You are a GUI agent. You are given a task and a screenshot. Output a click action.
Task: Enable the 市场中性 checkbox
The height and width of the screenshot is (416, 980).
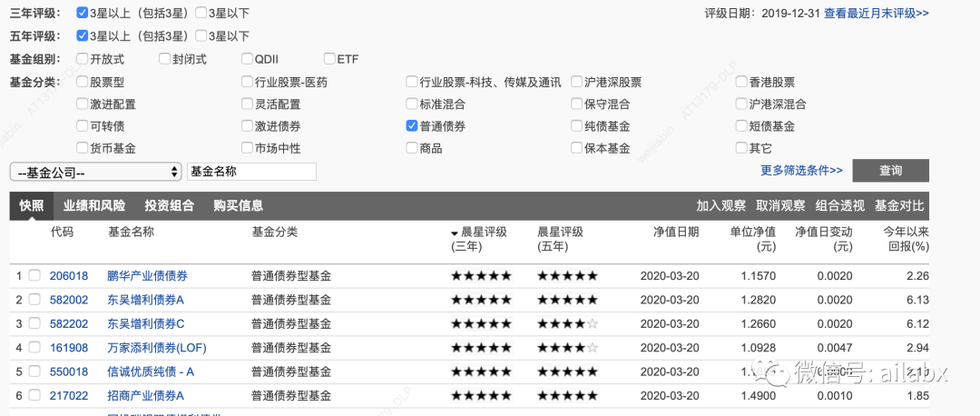[247, 148]
